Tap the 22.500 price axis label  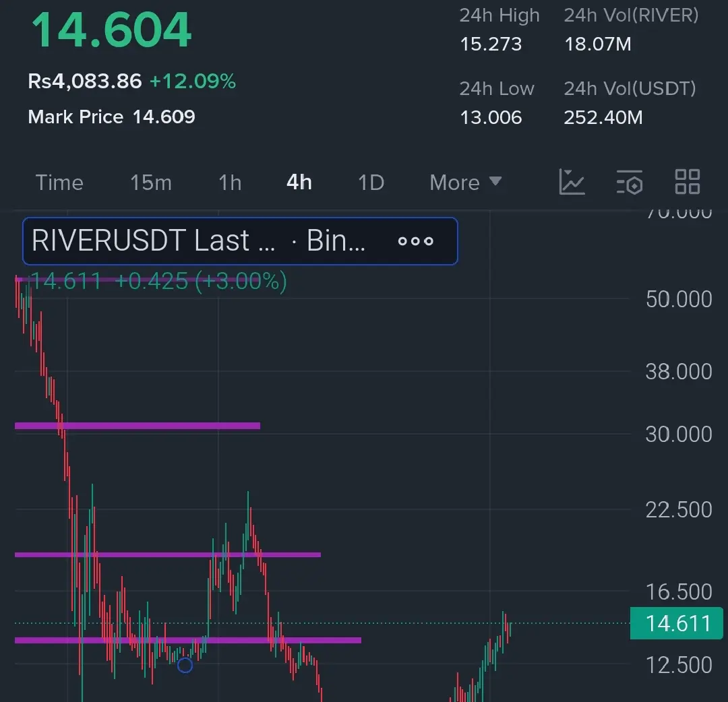coord(679,510)
